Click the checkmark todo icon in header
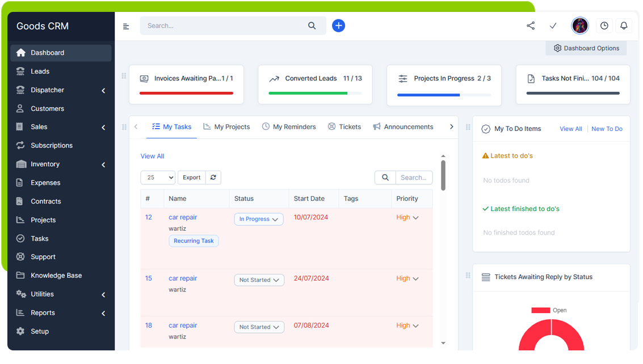643x364 pixels. (x=553, y=26)
